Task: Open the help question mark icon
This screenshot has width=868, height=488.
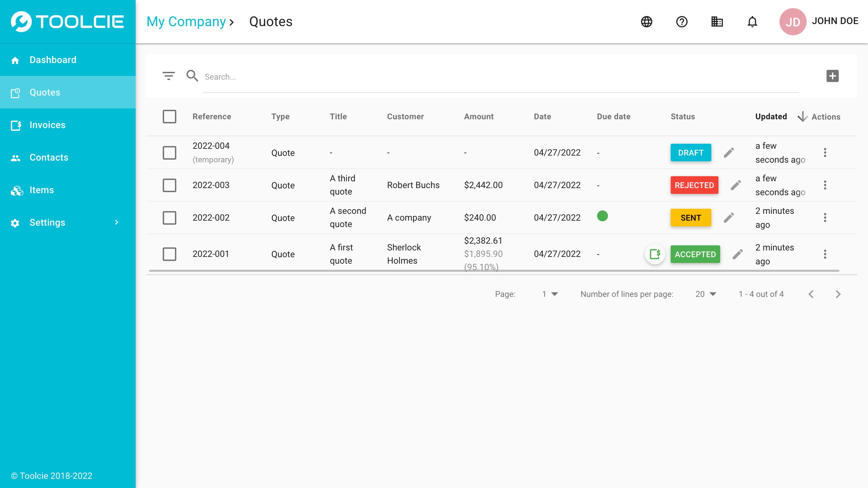Action: pyautogui.click(x=682, y=22)
